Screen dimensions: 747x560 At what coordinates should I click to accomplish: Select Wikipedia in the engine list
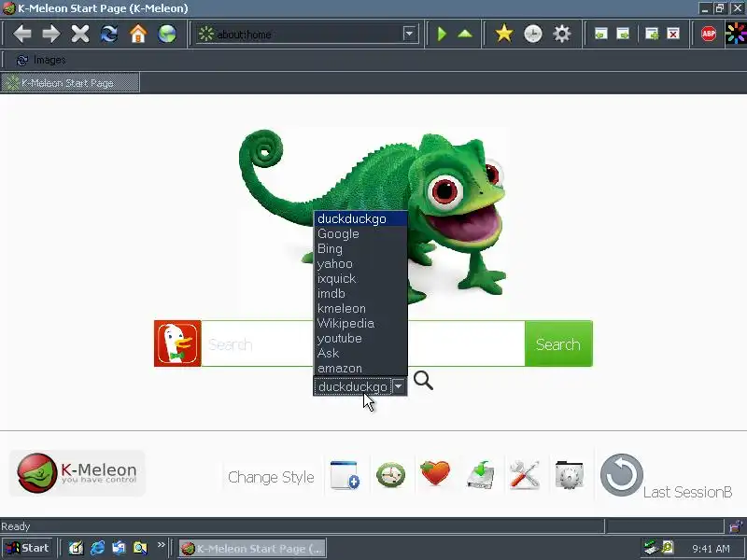click(x=360, y=323)
